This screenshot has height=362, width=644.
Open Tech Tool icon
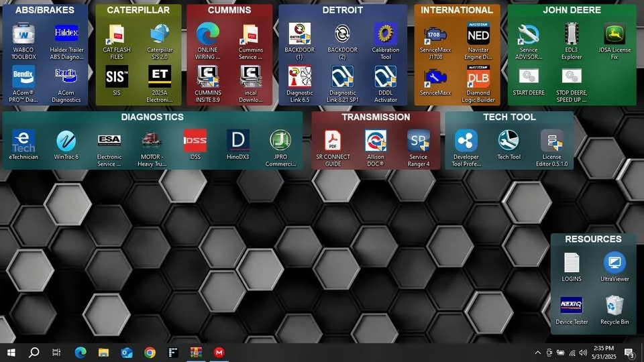click(x=509, y=145)
